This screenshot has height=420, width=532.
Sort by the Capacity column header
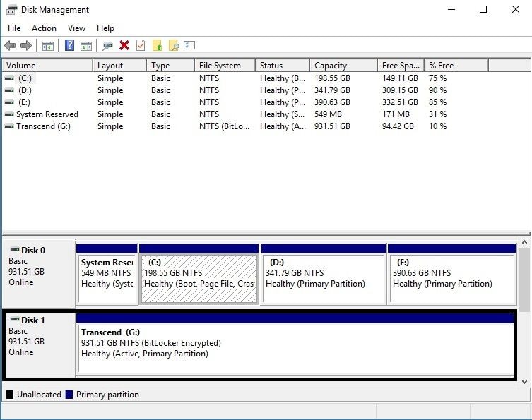pos(343,66)
